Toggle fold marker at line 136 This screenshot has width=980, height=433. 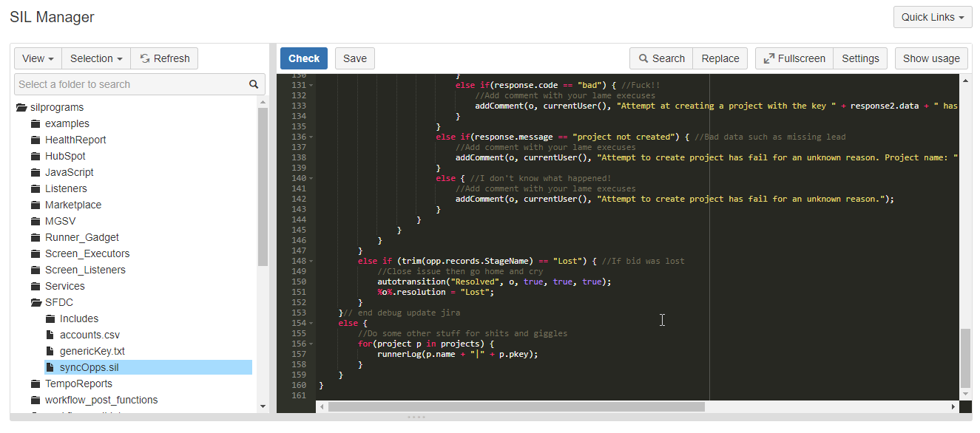[311, 137]
